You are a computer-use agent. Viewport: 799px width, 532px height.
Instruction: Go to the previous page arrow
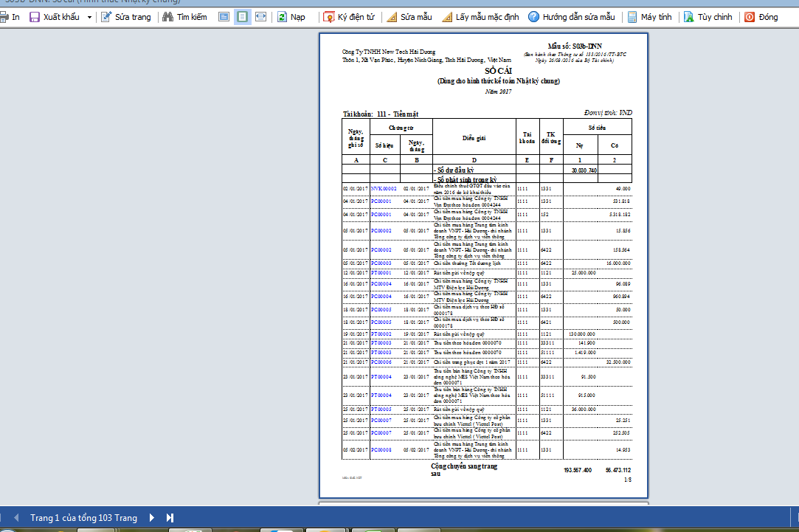pos(16,518)
